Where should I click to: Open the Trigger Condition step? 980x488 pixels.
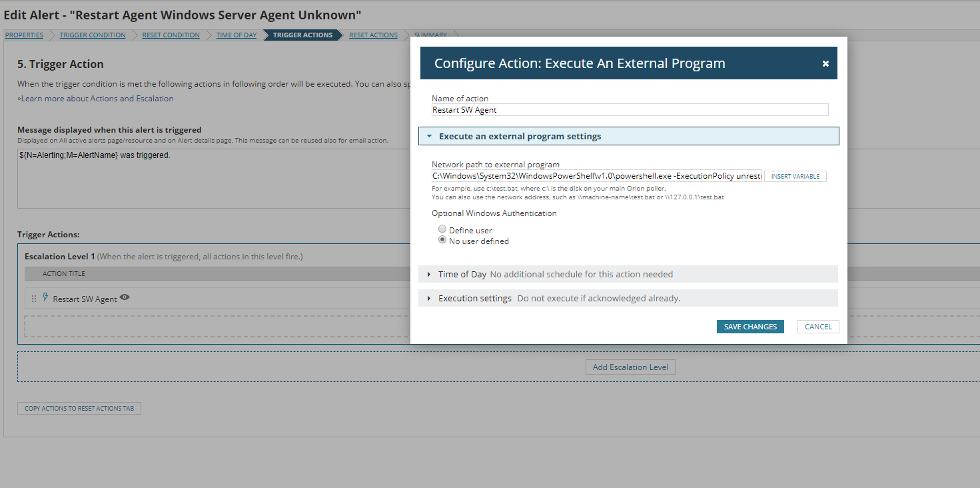93,35
